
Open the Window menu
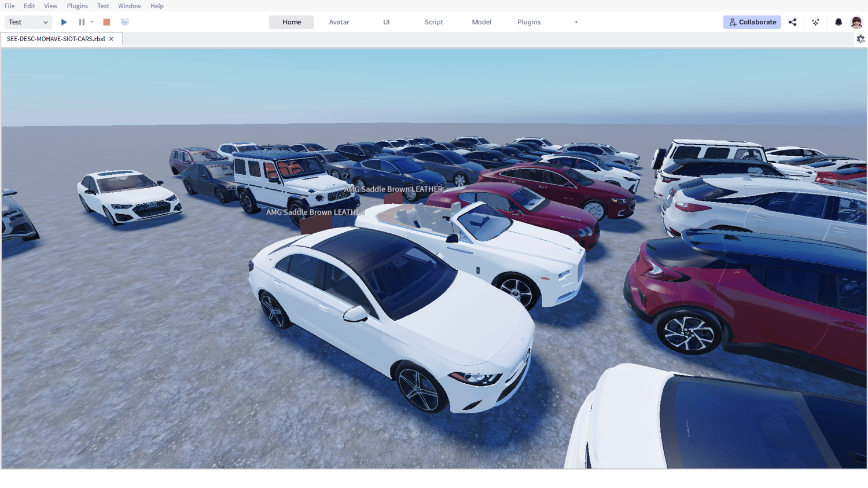coord(130,6)
